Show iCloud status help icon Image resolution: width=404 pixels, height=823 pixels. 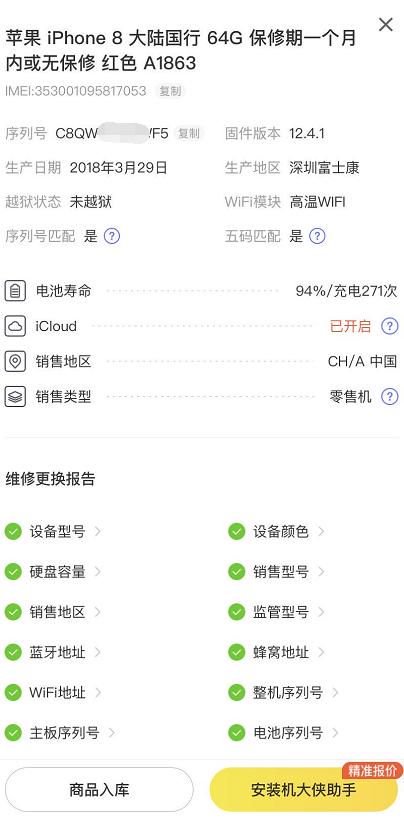[389, 326]
